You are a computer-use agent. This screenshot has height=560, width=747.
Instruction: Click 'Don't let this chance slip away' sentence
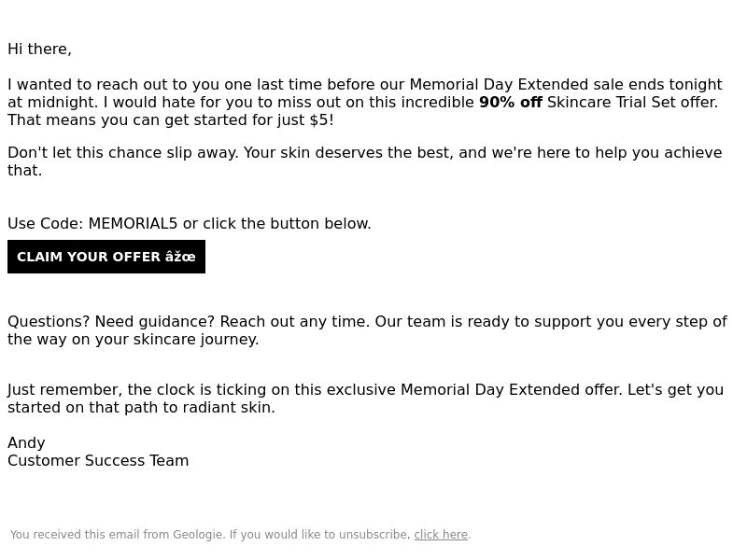pos(122,153)
